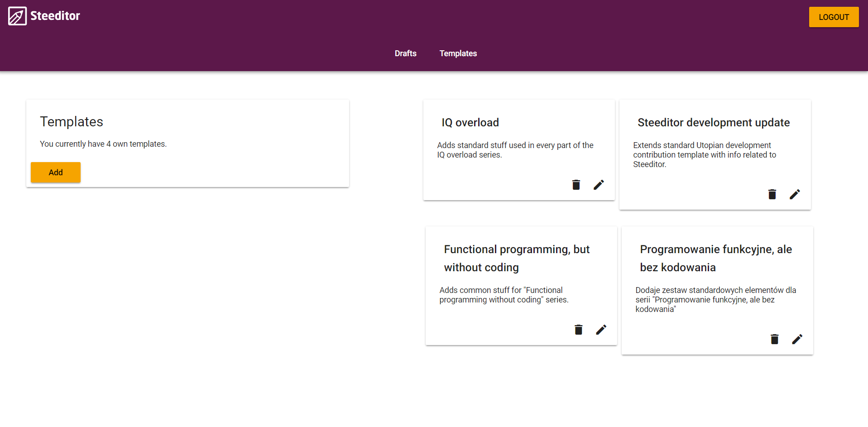Viewport: 868px width, 427px height.
Task: Select the Programowanie funkcyjne, ale bez kodowania title
Action: [x=716, y=259]
